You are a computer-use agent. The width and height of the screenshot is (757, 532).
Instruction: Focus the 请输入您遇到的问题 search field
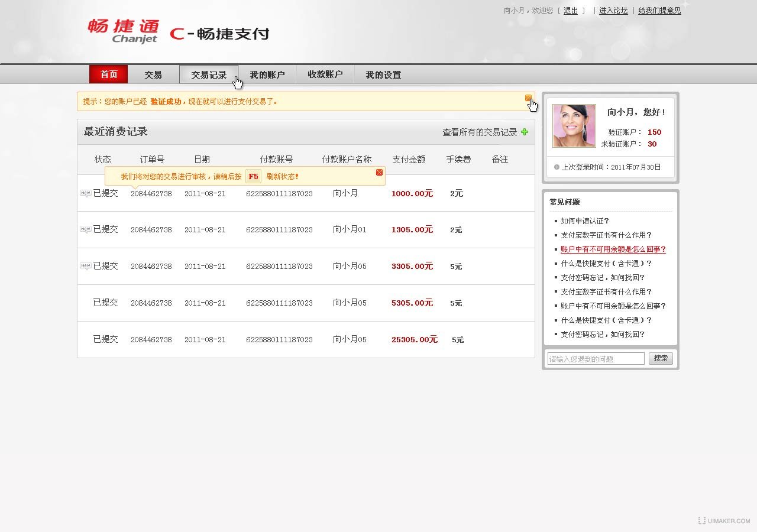point(596,359)
